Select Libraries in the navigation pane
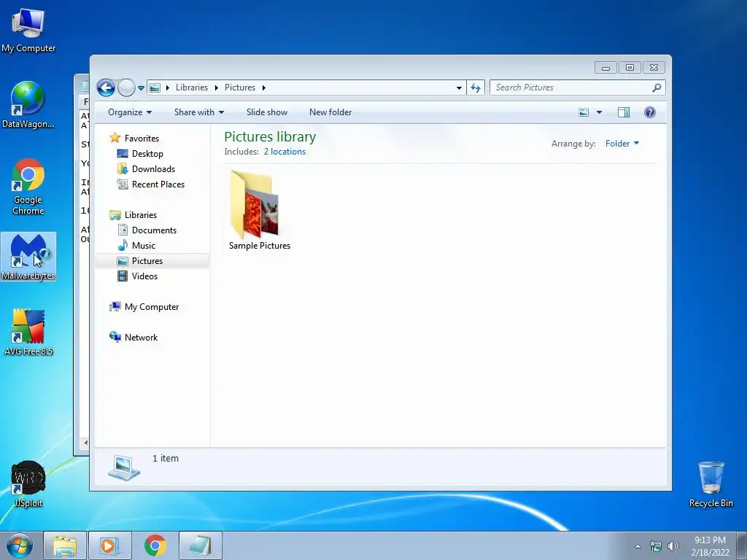The image size is (747, 560). pyautogui.click(x=141, y=215)
